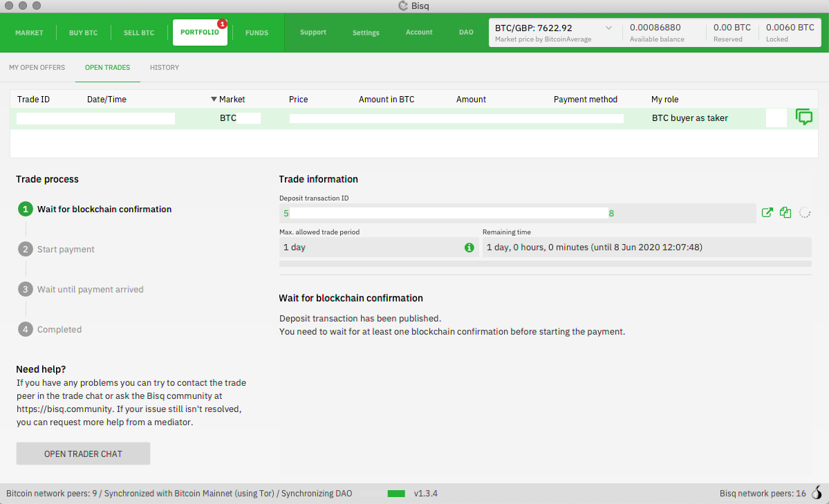Click the Locked balance 0.0060 BTC

tap(790, 28)
